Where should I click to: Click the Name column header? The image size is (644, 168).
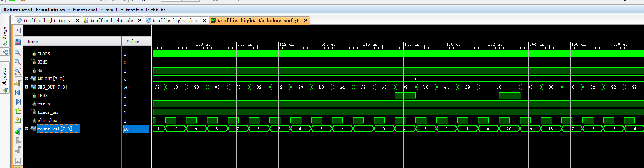(73, 41)
